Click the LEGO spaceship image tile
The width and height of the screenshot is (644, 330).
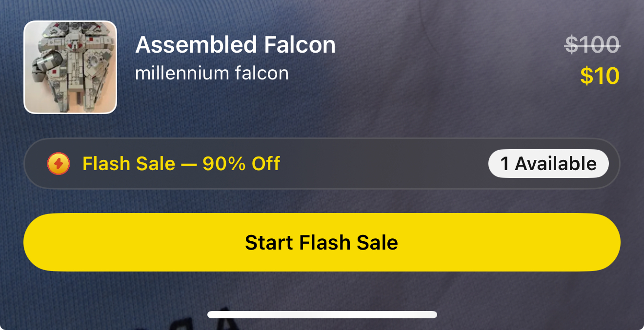click(70, 67)
